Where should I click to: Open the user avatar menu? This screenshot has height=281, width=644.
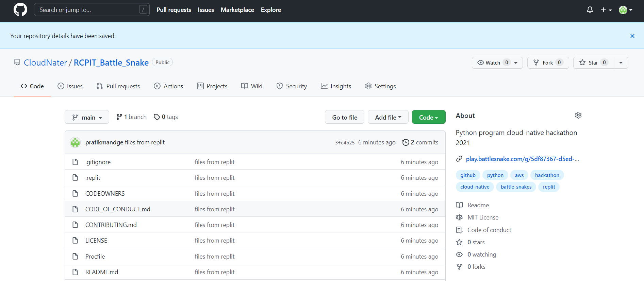tap(626, 10)
